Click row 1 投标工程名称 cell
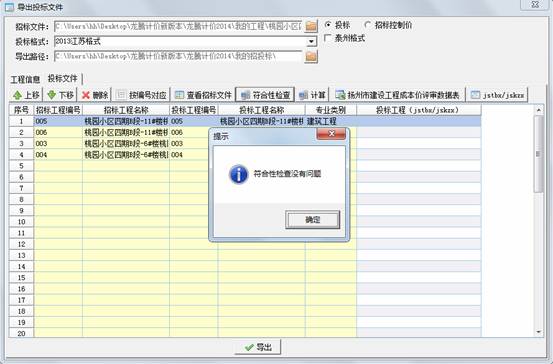553x364 pixels. pyautogui.click(x=262, y=121)
